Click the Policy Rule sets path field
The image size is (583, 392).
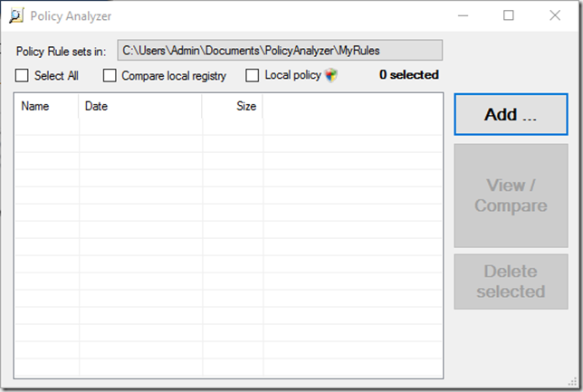280,50
